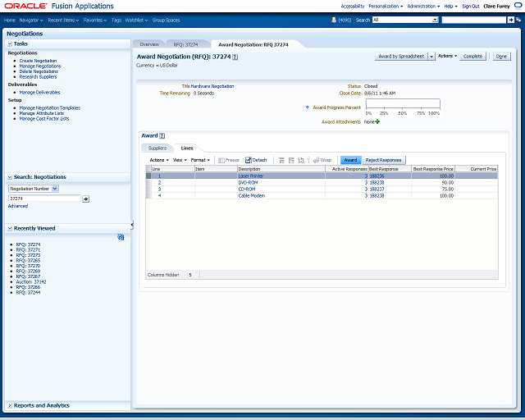
Task: Open the page-level Actions dropdown
Action: 447,57
